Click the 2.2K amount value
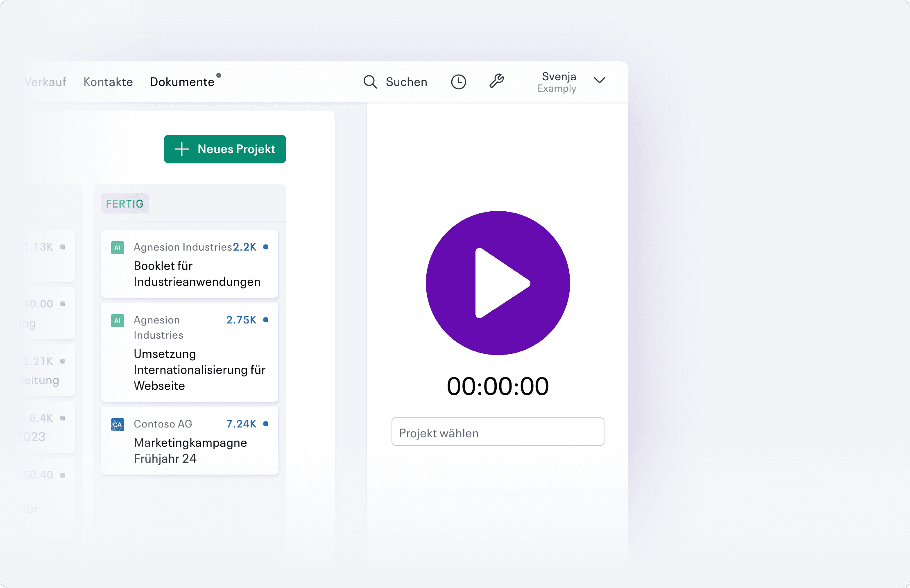Screen dimensions: 910x588 point(244,247)
